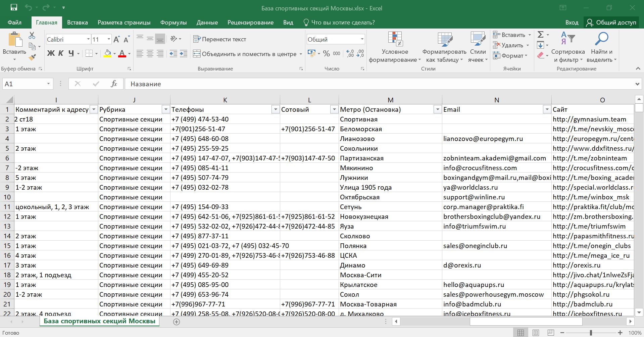Image resolution: width=644 pixels, height=337 pixels.
Task: Click the Общий доступ share button
Action: 611,22
